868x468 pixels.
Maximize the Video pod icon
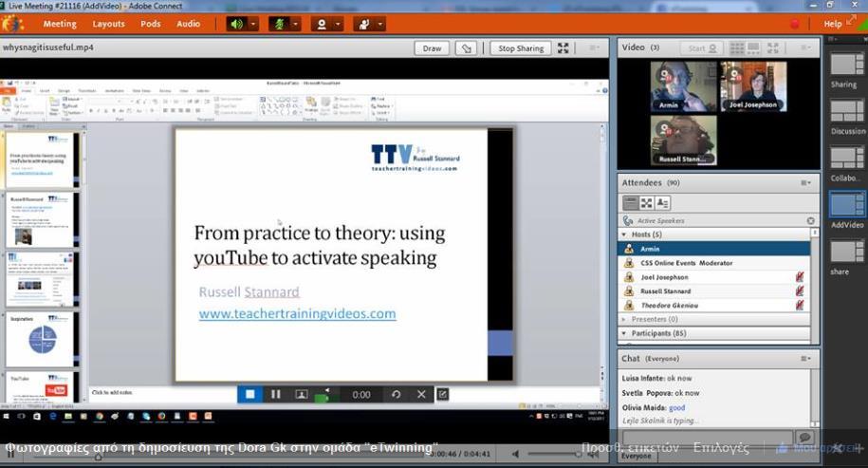(773, 48)
